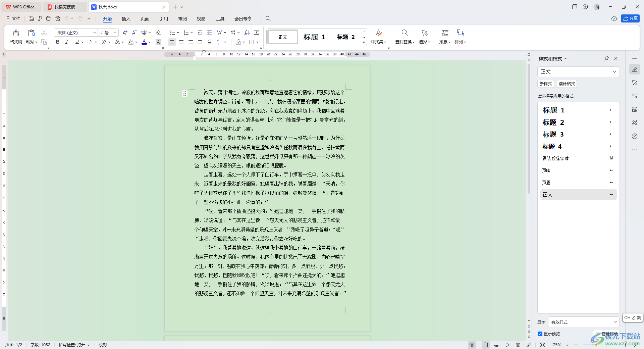Click the Print icon in quick access bar
644x349 pixels.
pyautogui.click(x=49, y=18)
